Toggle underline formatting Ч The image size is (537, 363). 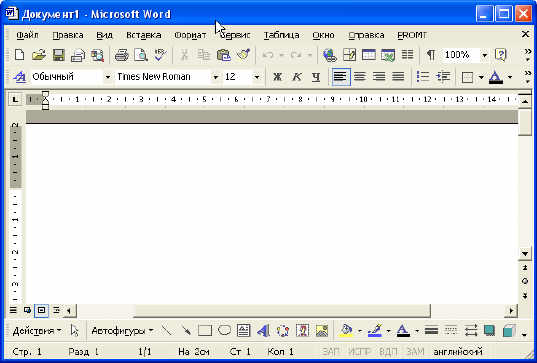(316, 77)
